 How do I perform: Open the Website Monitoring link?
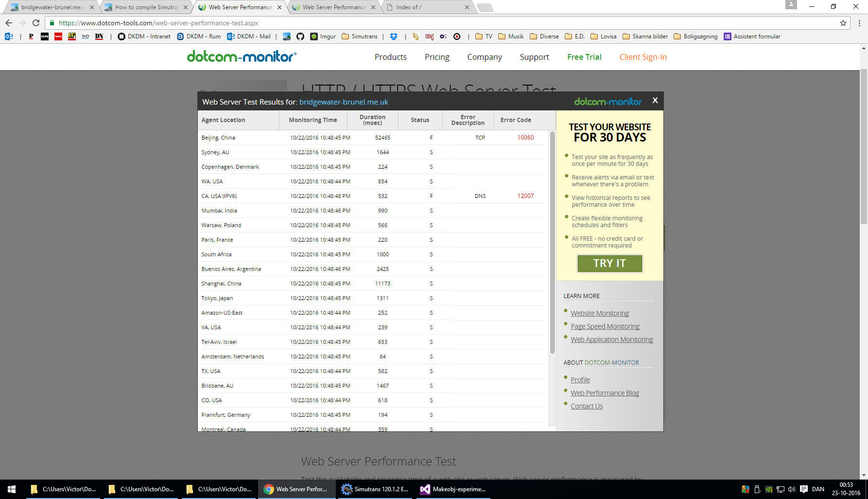(x=600, y=313)
